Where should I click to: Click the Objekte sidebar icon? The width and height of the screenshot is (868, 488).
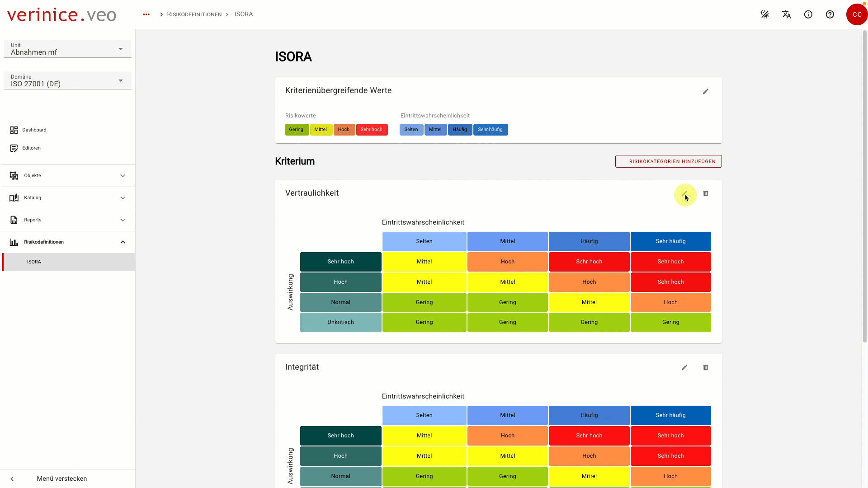14,176
